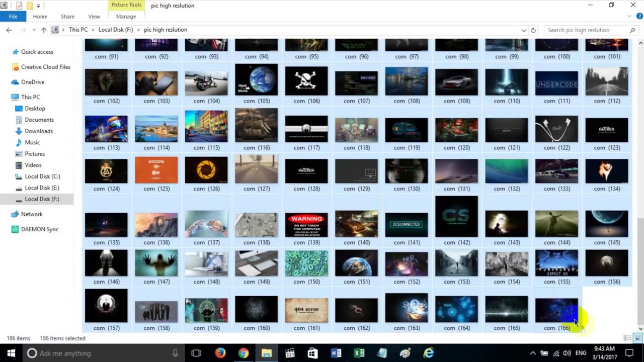Open Desktop in the navigation pane
The width and height of the screenshot is (644, 362).
coord(35,109)
